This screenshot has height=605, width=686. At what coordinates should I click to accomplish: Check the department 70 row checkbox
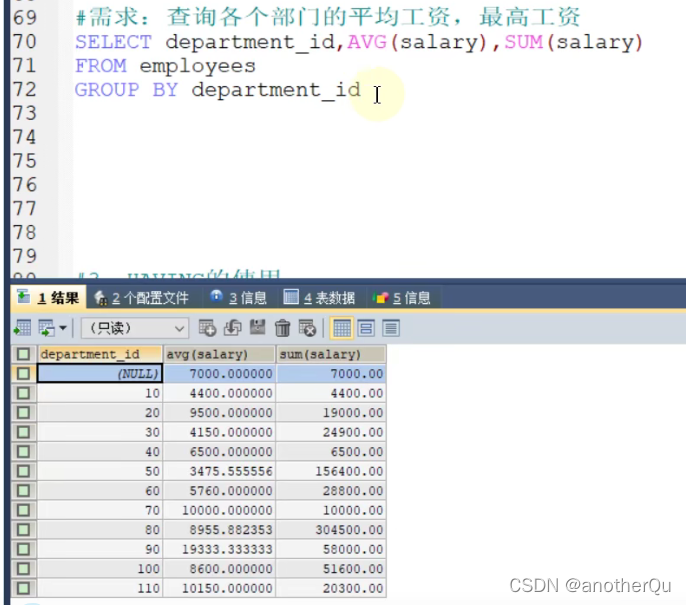pos(24,510)
